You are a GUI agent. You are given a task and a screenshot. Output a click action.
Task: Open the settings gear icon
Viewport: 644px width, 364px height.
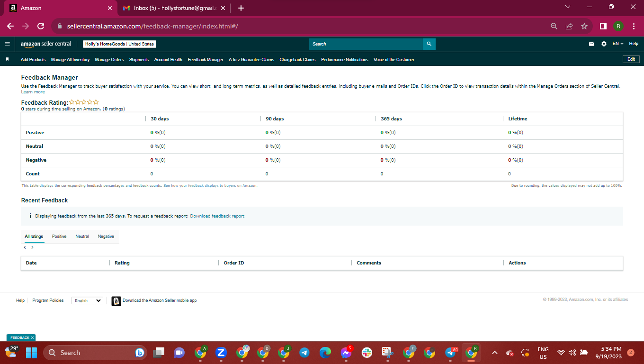pyautogui.click(x=604, y=44)
